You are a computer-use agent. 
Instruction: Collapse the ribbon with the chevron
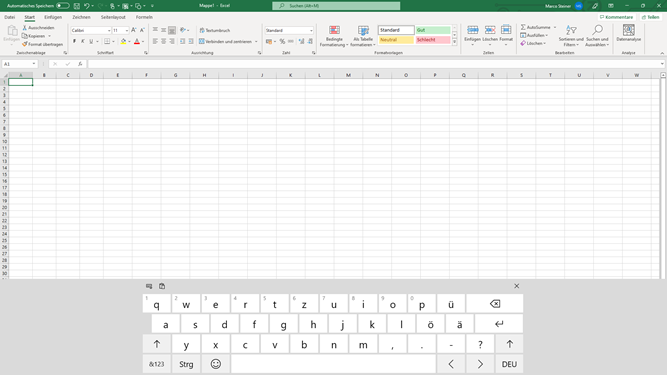pyautogui.click(x=662, y=53)
